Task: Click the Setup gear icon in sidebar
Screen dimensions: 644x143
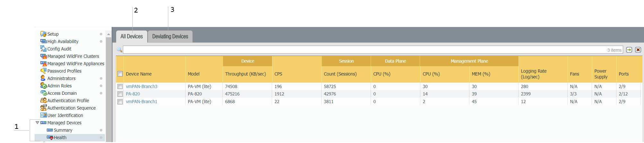Action: pos(43,34)
